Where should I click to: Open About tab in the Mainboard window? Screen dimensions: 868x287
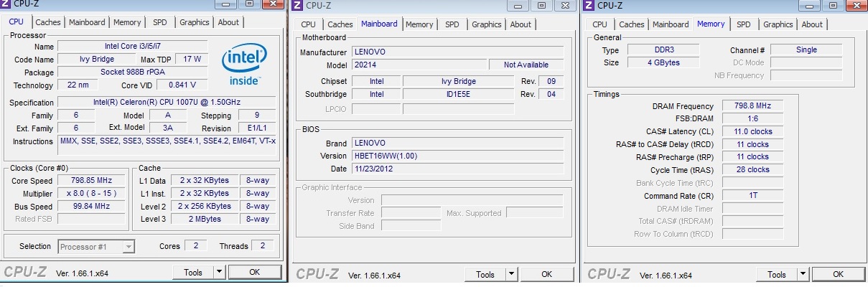[x=521, y=24]
